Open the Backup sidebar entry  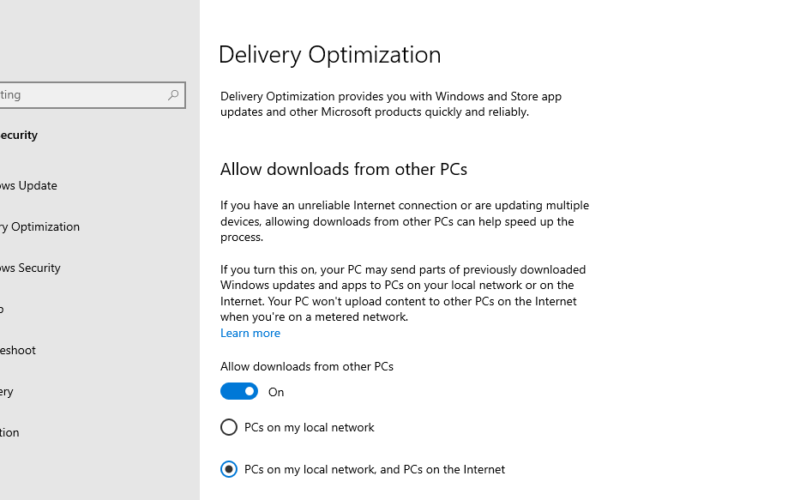[2, 309]
